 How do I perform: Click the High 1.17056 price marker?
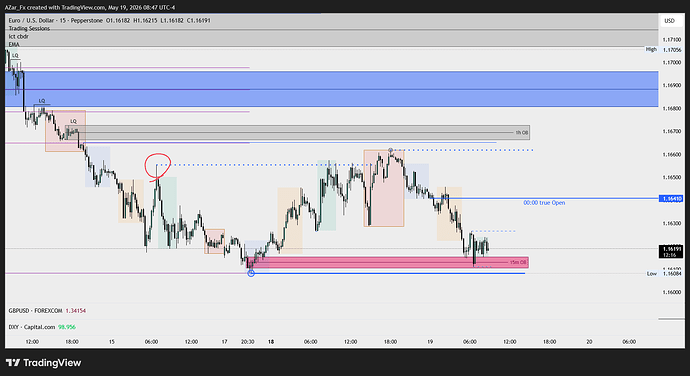[x=664, y=50]
